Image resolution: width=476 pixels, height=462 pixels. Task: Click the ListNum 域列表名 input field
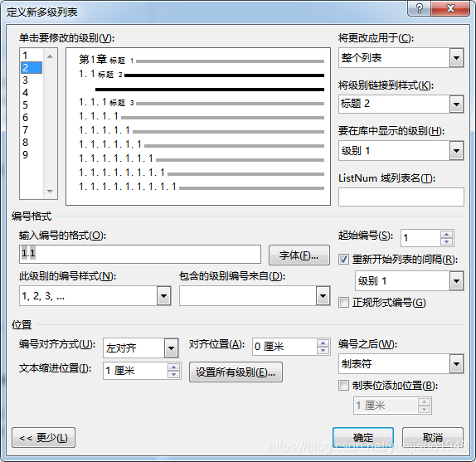pos(401,197)
